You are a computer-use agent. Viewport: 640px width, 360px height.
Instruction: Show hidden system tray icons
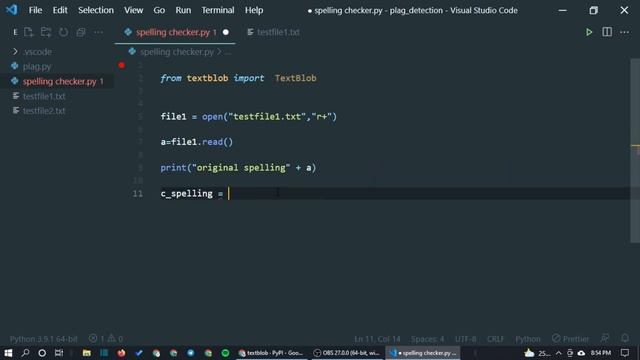[x=558, y=353]
